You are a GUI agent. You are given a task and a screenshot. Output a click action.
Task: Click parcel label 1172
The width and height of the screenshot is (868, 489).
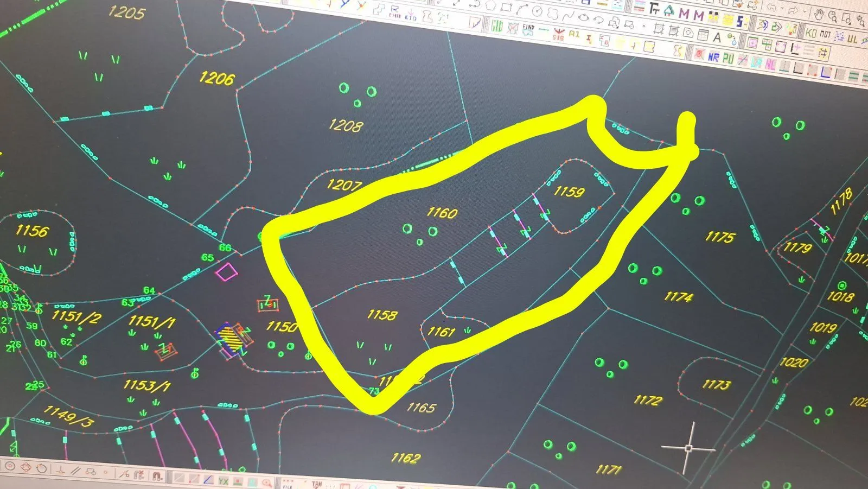click(x=648, y=400)
